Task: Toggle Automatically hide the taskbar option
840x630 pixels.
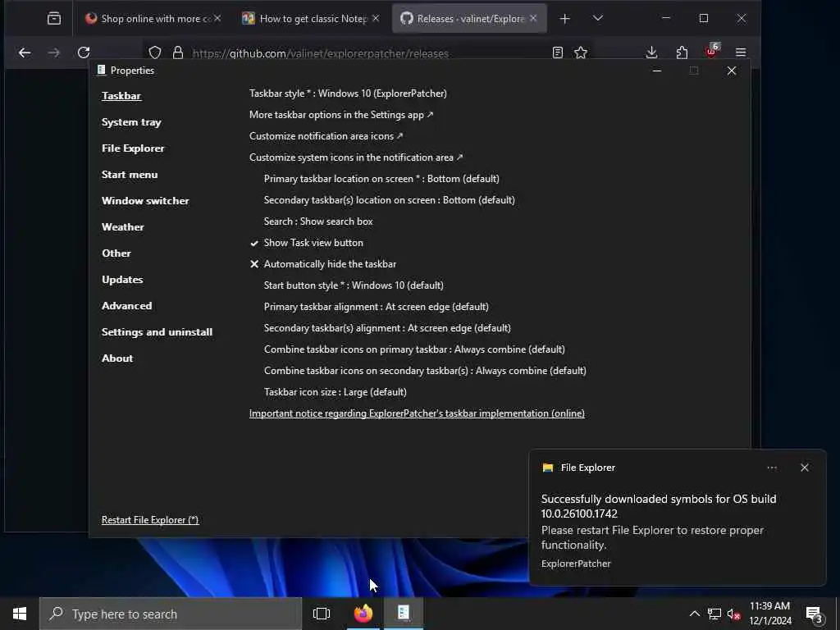Action: coord(323,264)
